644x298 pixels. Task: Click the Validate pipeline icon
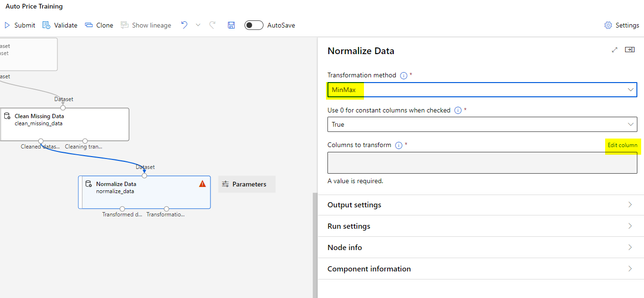(46, 25)
